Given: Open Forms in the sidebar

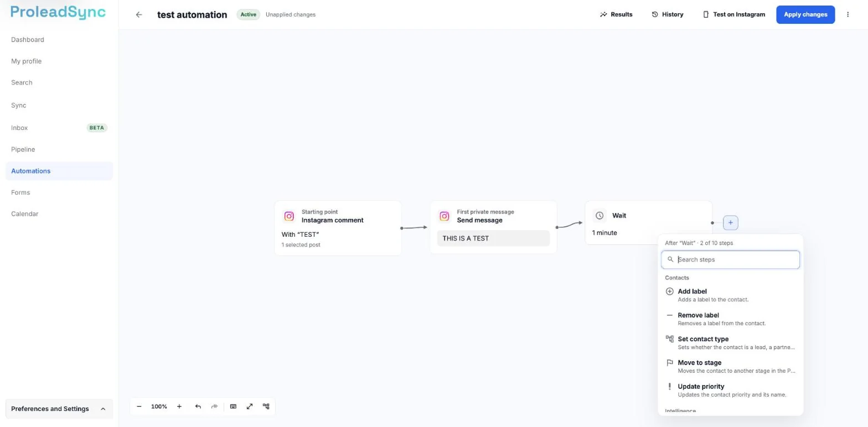Looking at the screenshot, I should pos(20,192).
